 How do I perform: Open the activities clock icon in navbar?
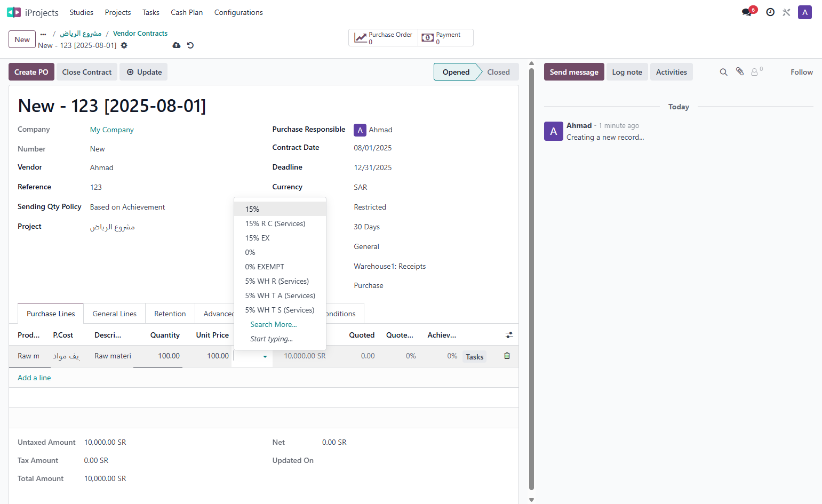coord(770,12)
